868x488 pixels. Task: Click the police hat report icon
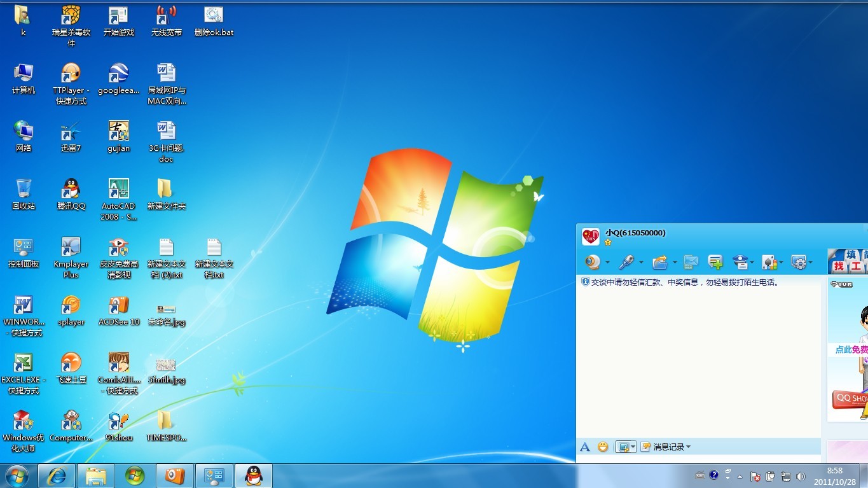point(740,262)
